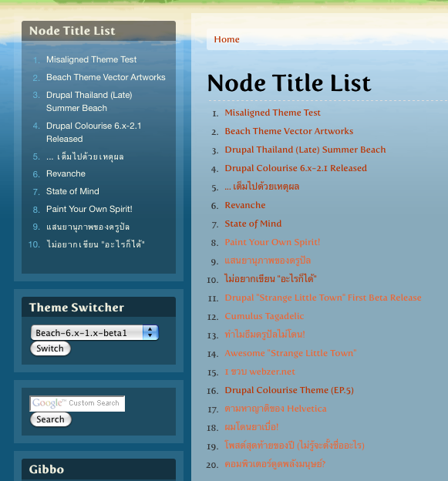Open list item 13 ทำไมธีมดรูปัลไม่โดน!
The height and width of the screenshot is (481, 448).
(264, 335)
